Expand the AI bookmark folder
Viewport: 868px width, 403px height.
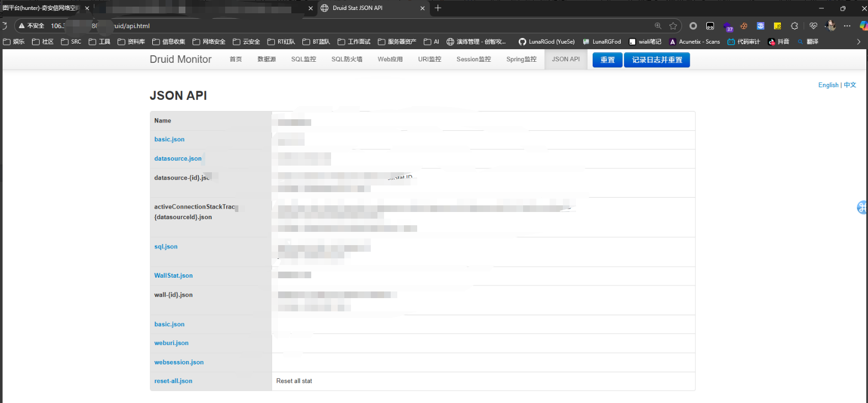click(x=432, y=42)
